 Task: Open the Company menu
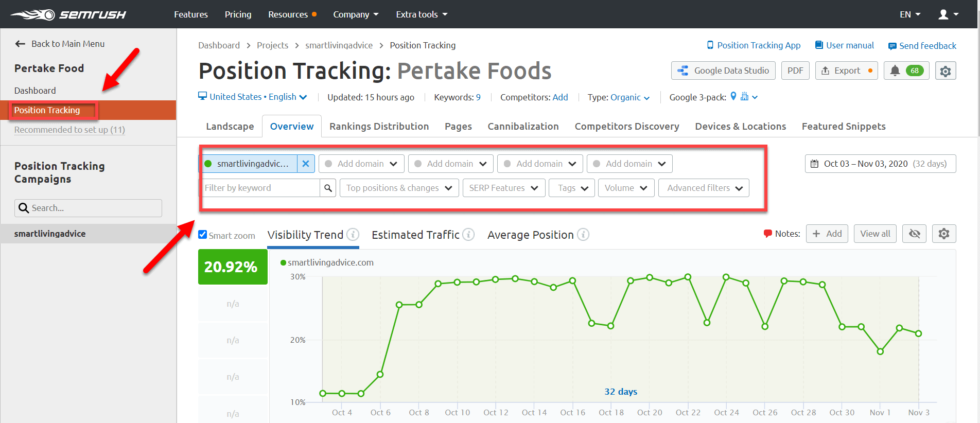(356, 14)
